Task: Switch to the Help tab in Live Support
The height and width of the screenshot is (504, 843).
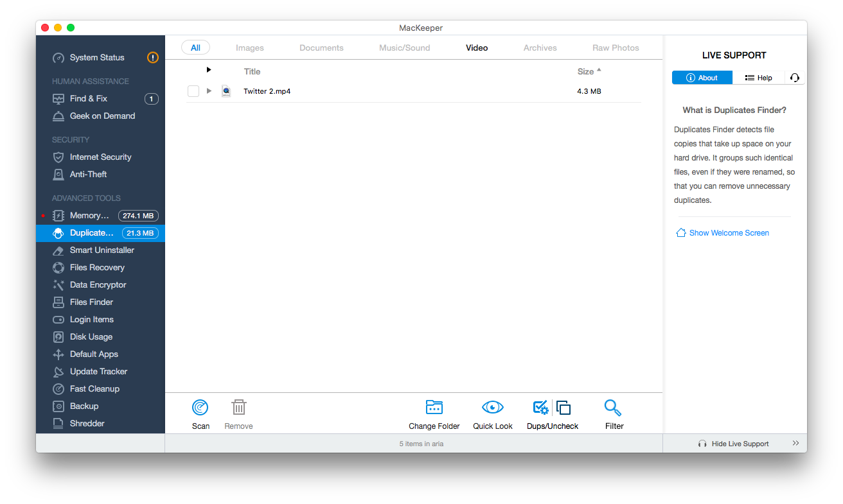Action: [759, 77]
